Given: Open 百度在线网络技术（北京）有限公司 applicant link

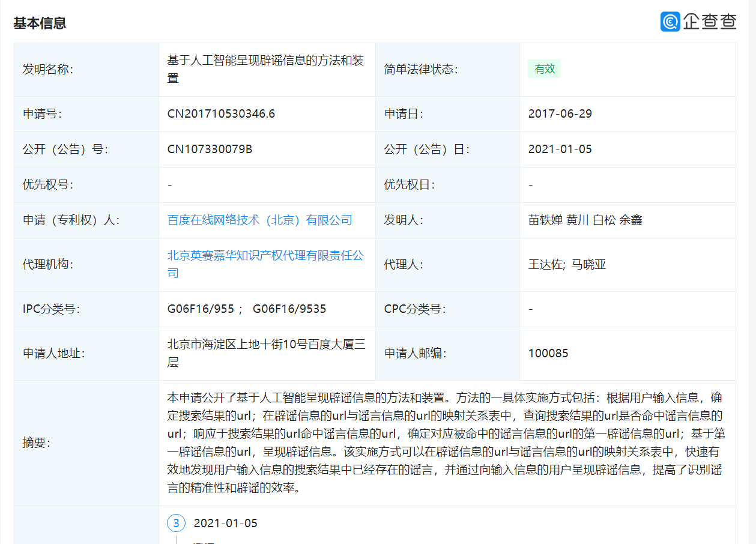Looking at the screenshot, I should [260, 220].
